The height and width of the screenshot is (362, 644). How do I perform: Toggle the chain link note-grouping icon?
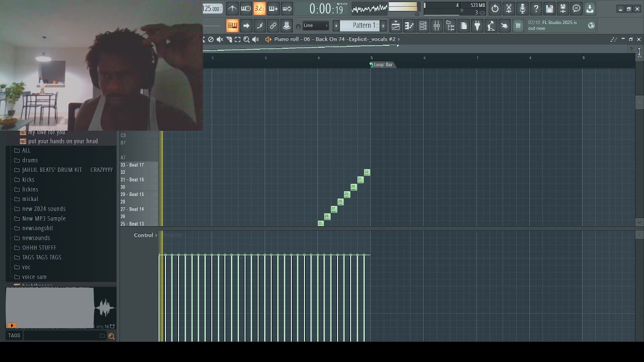tap(273, 26)
